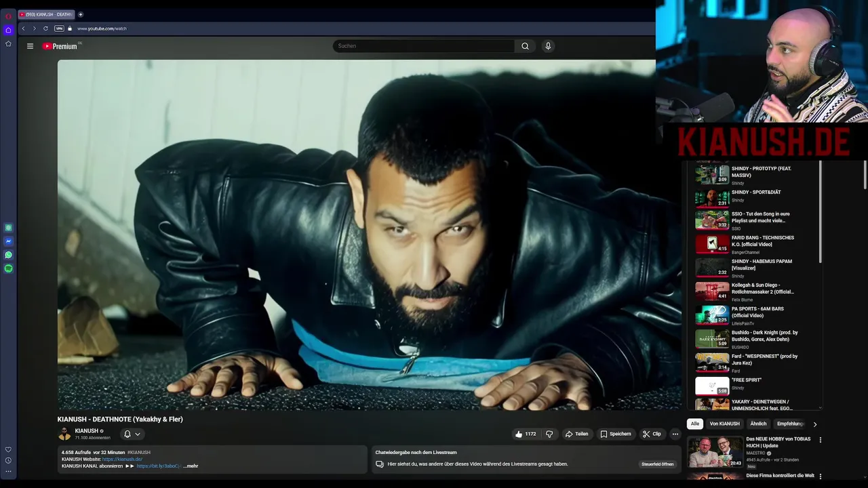Select the Alle filter chip
Image resolution: width=868 pixels, height=488 pixels.
point(695,424)
